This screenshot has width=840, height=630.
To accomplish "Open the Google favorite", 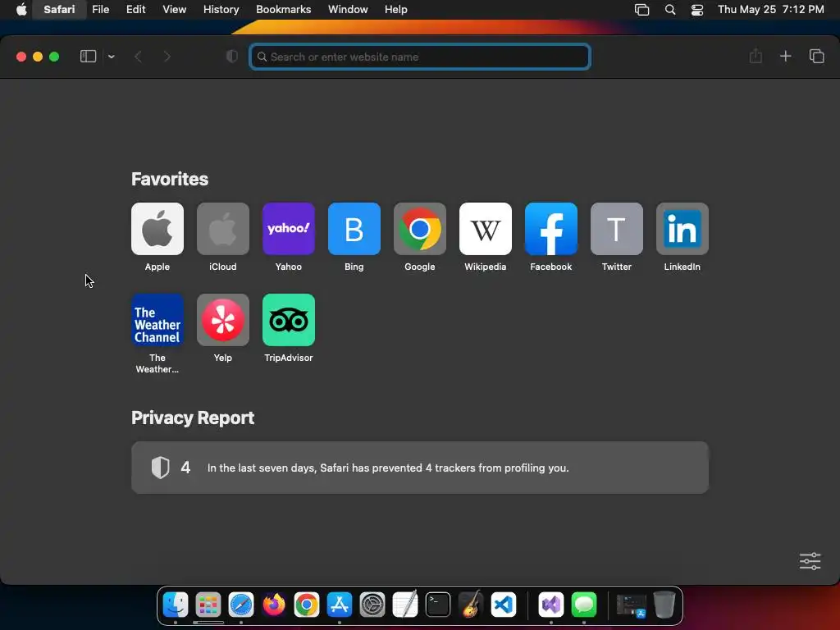I will (x=419, y=229).
